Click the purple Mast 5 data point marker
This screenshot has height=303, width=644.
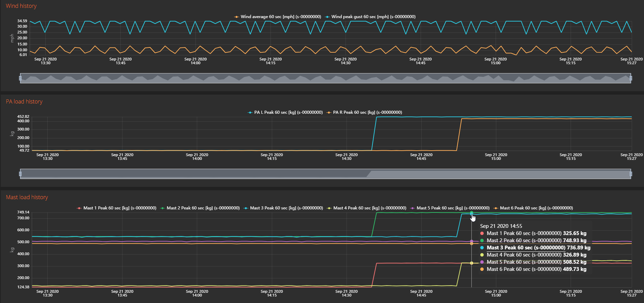pos(472,242)
